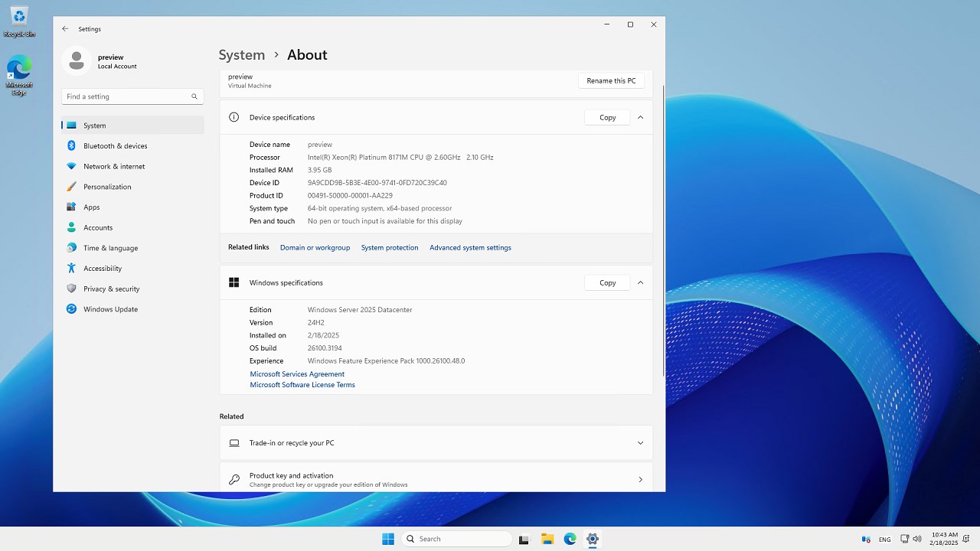Open the Recycle Bin desktop icon
Screen dimensions: 980x551
(19, 21)
